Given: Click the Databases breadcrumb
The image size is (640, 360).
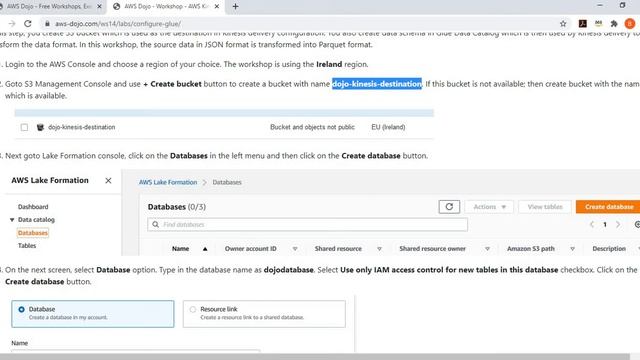Looking at the screenshot, I should pos(227,182).
